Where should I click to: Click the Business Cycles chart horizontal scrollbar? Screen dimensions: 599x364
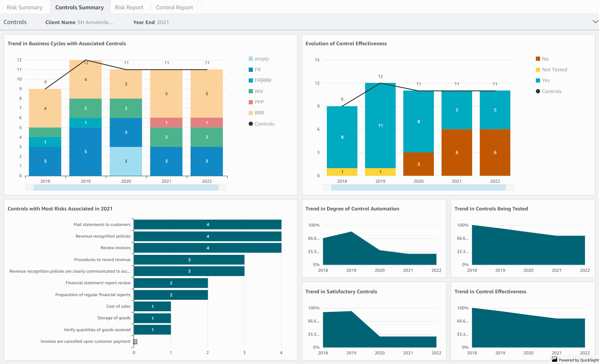pos(126,187)
